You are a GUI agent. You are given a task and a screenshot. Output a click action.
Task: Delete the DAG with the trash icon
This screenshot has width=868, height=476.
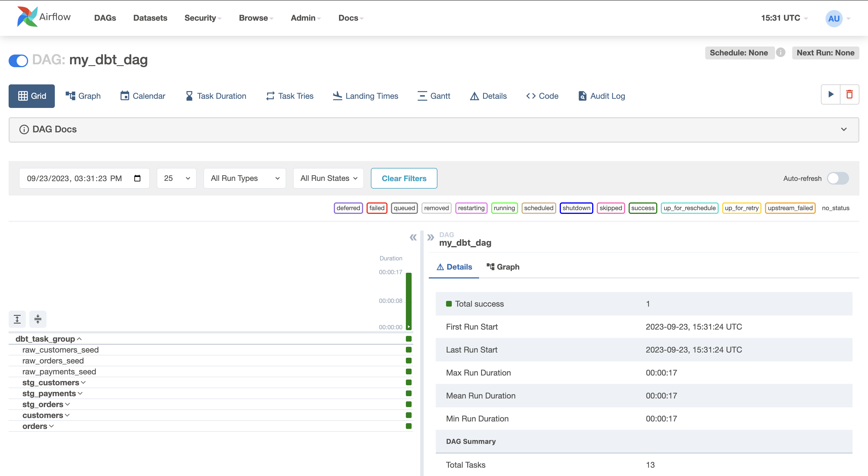849,94
